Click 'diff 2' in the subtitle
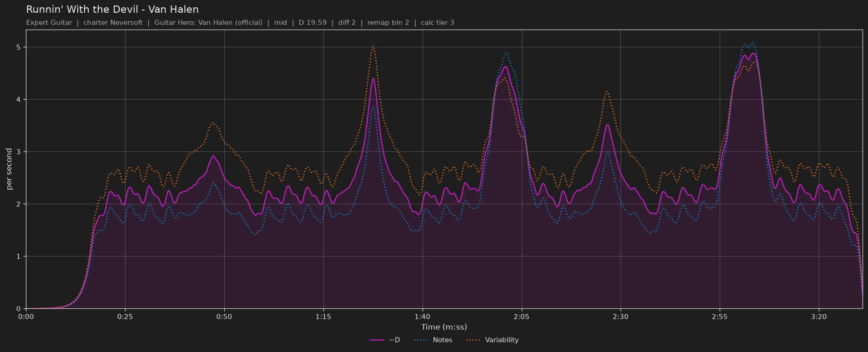 pos(347,23)
